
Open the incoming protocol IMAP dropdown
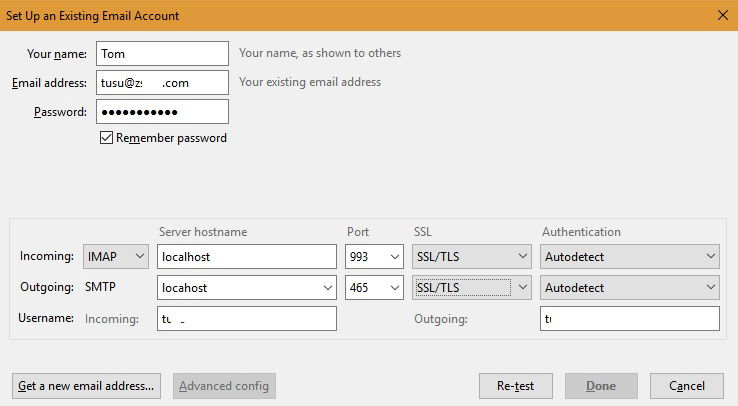[x=116, y=256]
